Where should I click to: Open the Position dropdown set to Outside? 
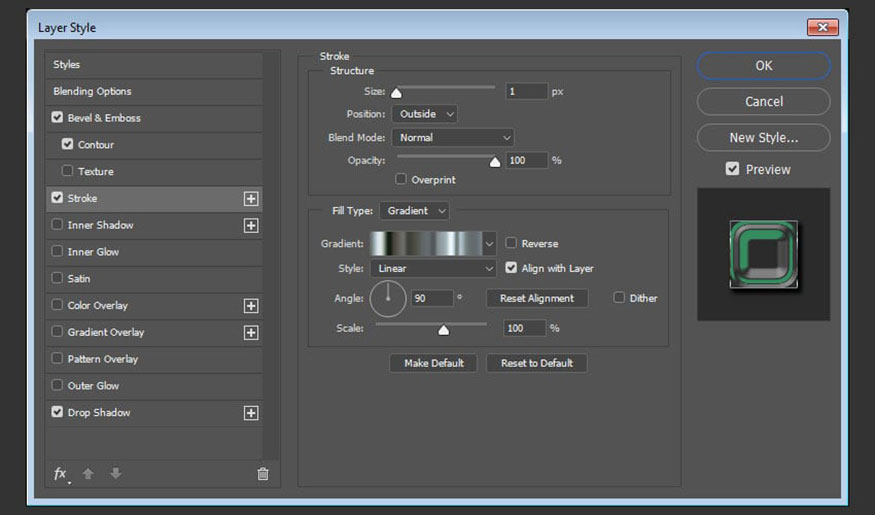tap(425, 114)
